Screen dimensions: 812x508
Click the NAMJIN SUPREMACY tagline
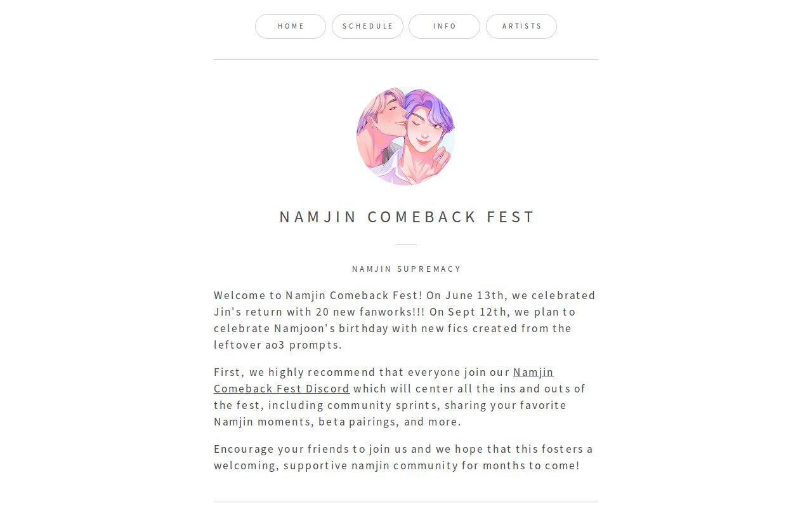(x=406, y=269)
